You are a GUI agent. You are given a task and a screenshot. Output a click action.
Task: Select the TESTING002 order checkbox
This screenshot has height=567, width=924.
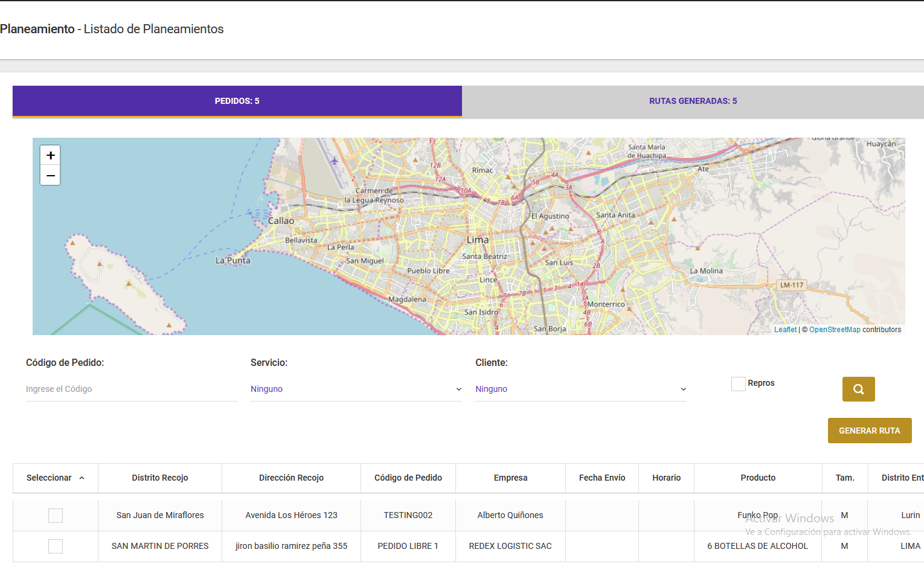point(56,516)
